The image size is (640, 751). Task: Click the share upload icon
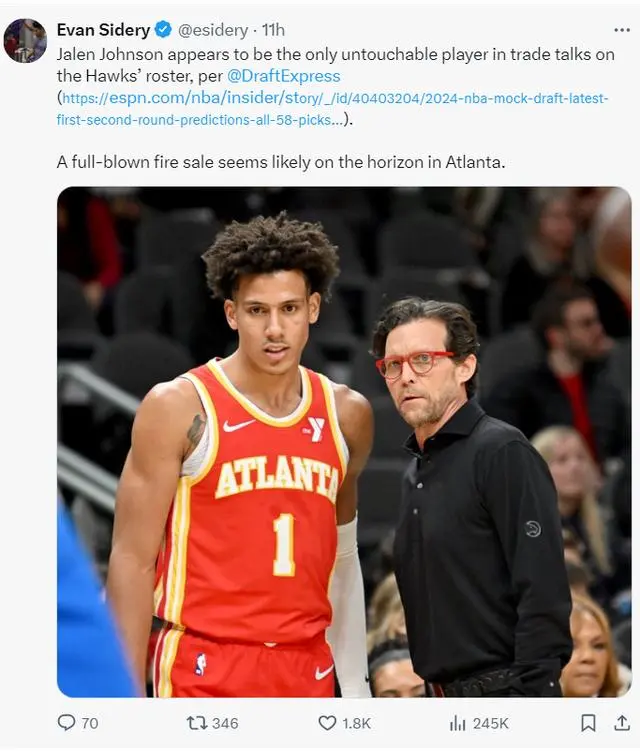622,723
